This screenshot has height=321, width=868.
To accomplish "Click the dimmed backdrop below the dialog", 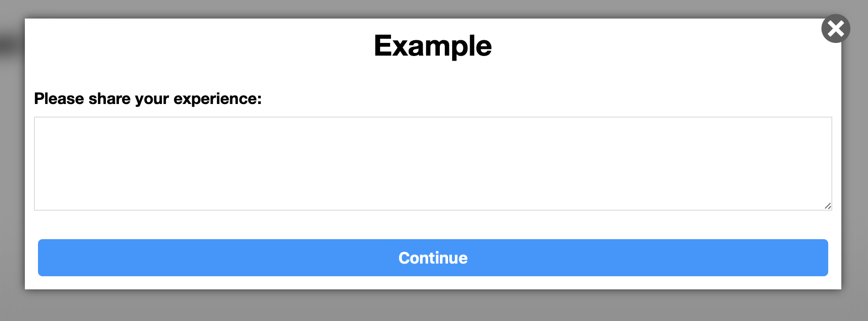I will coord(433,306).
